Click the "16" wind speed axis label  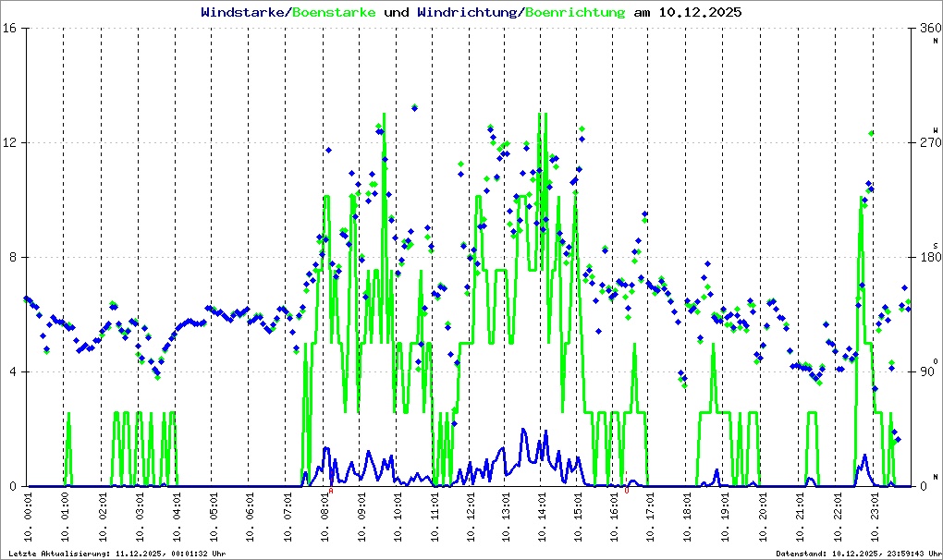pos(8,29)
